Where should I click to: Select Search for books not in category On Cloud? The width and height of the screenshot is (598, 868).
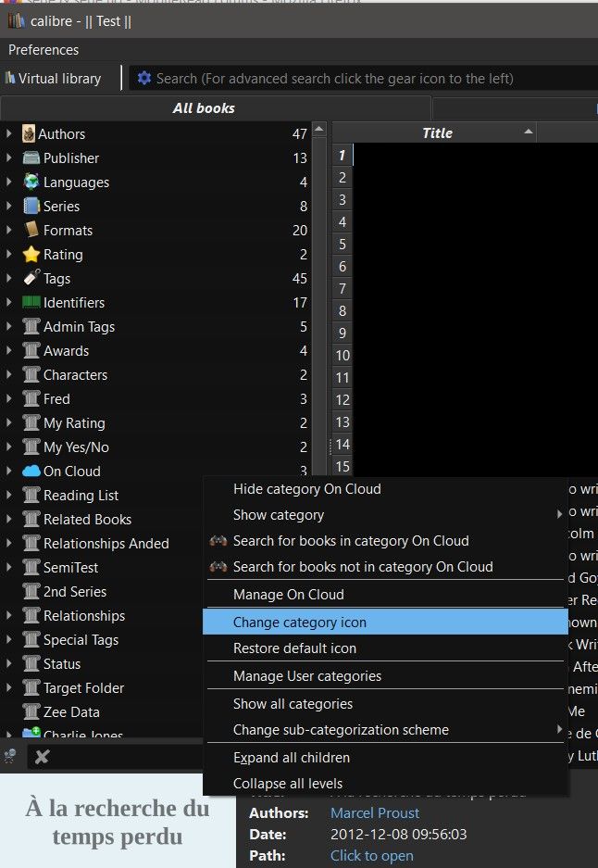386,567
